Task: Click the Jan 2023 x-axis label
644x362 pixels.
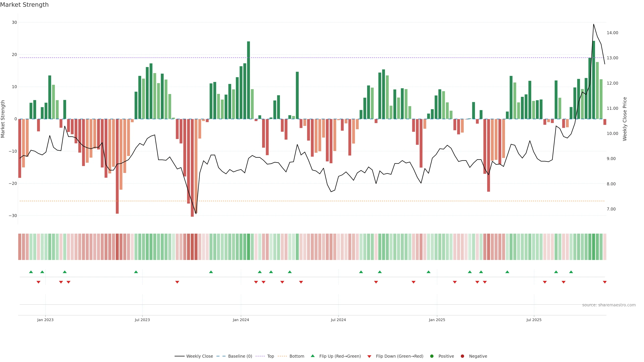Action: click(x=45, y=320)
